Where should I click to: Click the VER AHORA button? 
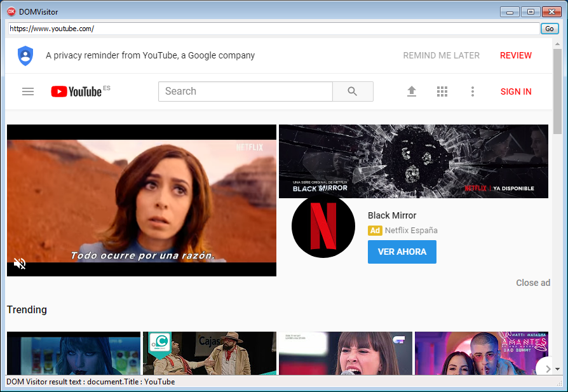pos(402,252)
